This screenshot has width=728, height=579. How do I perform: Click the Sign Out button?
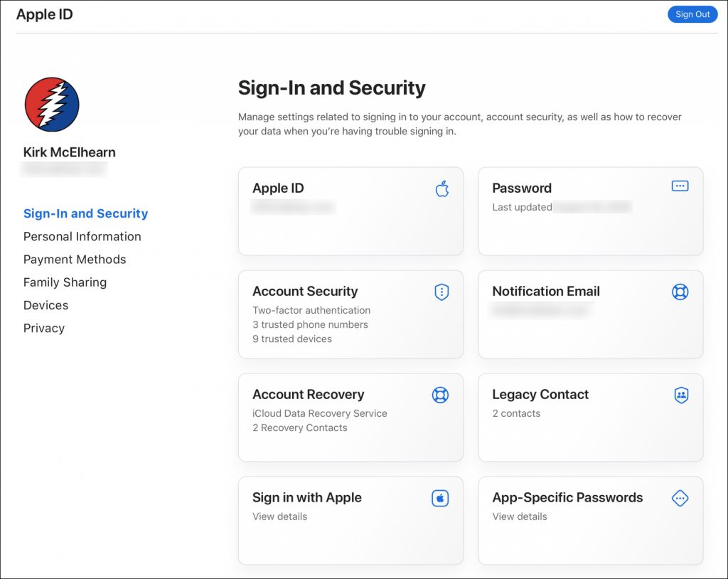(692, 14)
